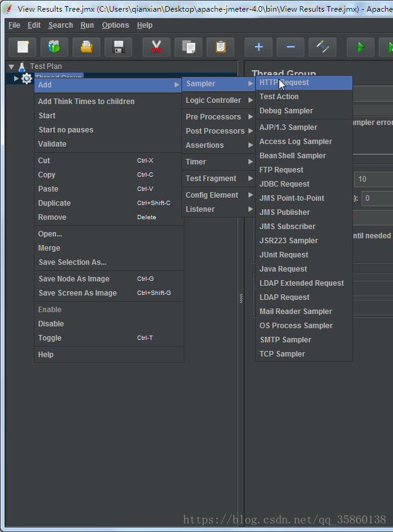The image size is (393, 532).
Task: Choose LDAP Request
Action: pyautogui.click(x=304, y=297)
